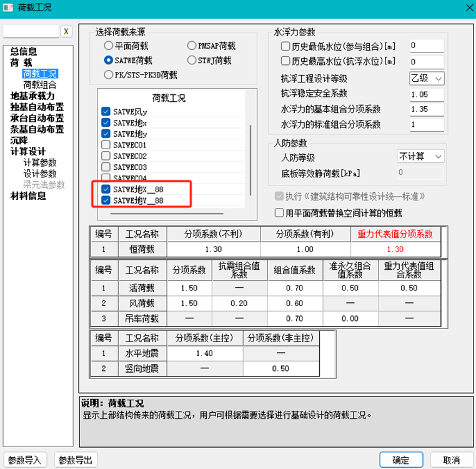The image size is (476, 469).
Task: Close the 荷载工况 dialog window
Action: tap(470, 7)
